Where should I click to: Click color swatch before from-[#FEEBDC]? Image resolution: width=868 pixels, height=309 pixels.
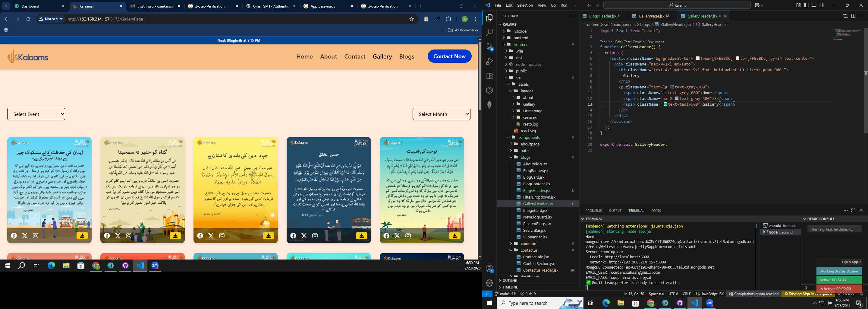[697, 58]
